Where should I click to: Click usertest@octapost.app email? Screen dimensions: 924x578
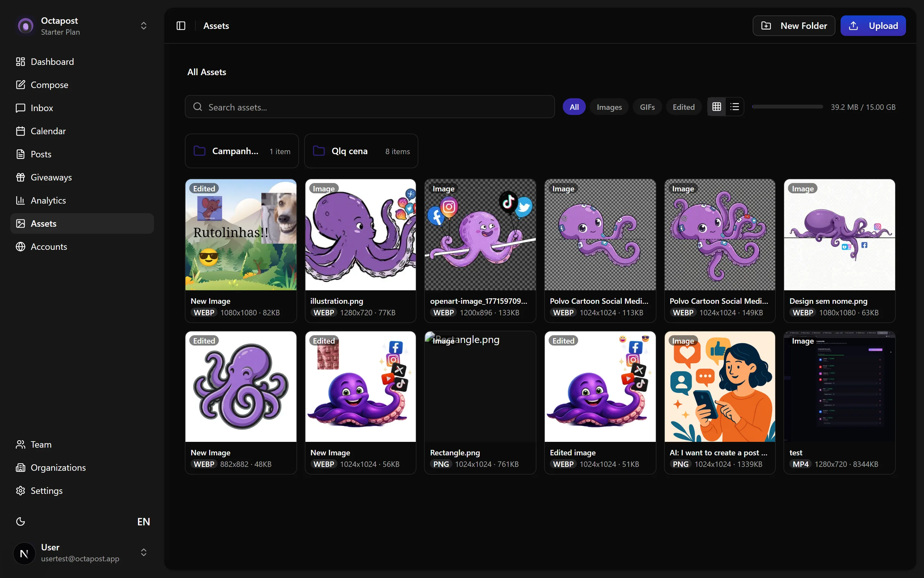click(x=80, y=558)
